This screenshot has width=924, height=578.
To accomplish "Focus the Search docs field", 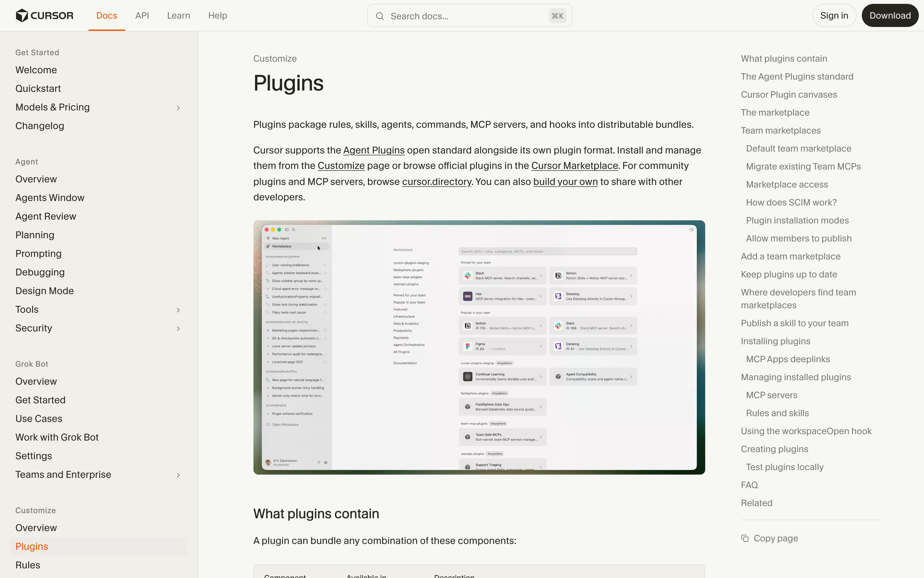I will pyautogui.click(x=469, y=16).
